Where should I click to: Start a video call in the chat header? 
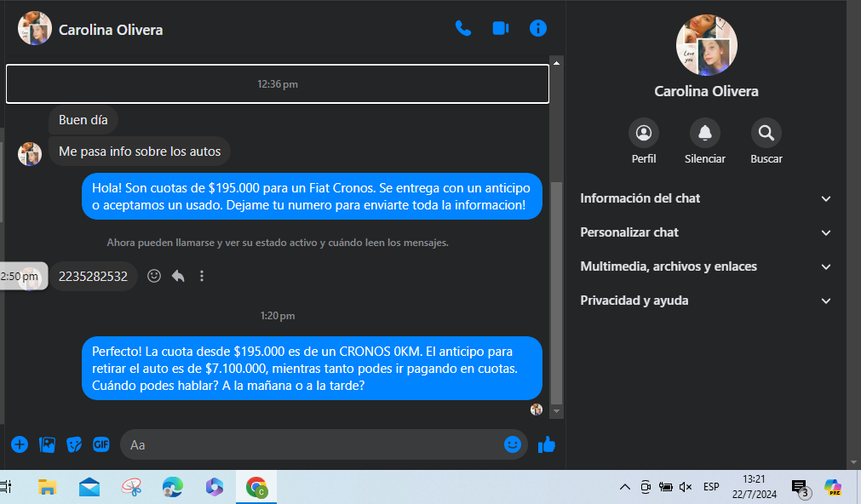500,28
